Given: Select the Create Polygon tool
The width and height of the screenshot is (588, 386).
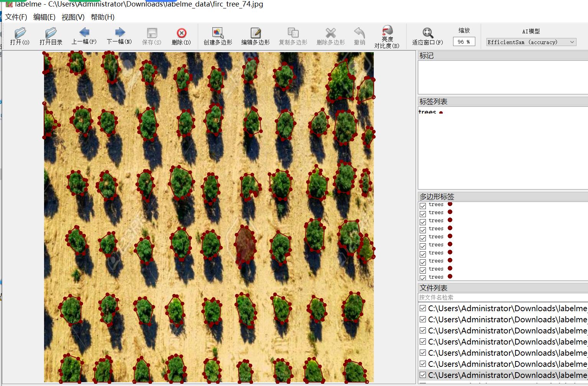Looking at the screenshot, I should click(218, 33).
